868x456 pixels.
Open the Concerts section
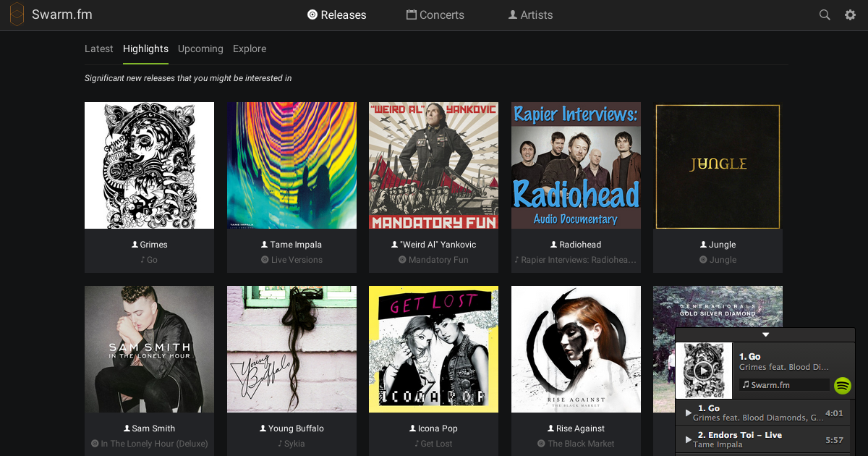tap(435, 14)
